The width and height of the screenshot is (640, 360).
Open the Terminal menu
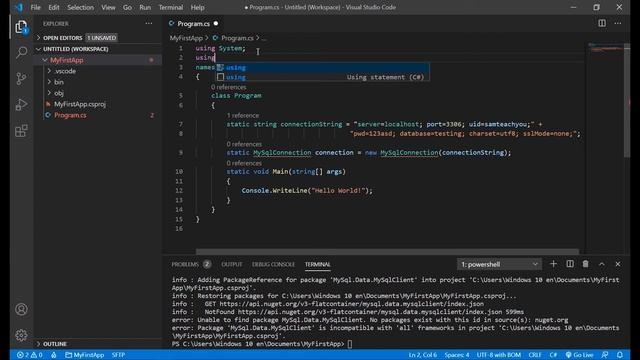click(171, 7)
